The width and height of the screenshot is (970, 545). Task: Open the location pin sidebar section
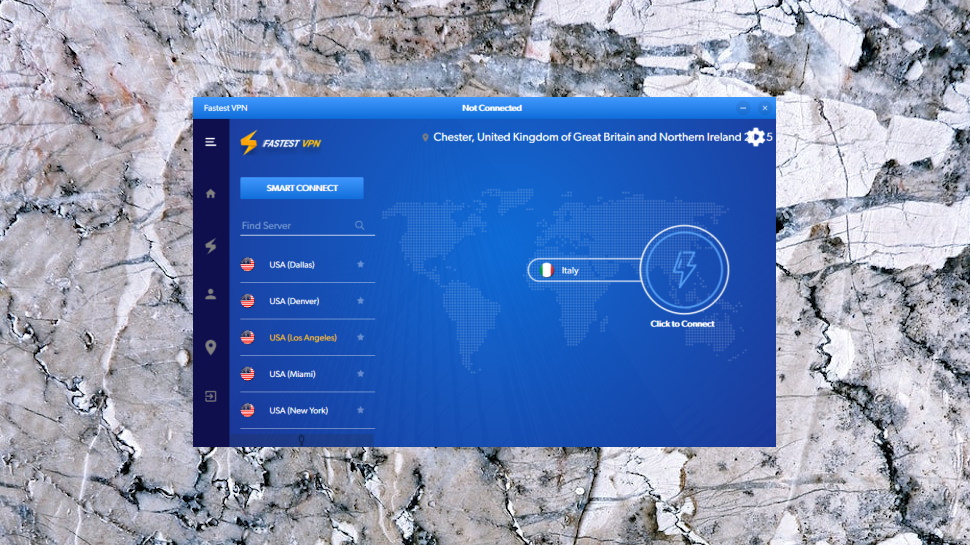210,347
